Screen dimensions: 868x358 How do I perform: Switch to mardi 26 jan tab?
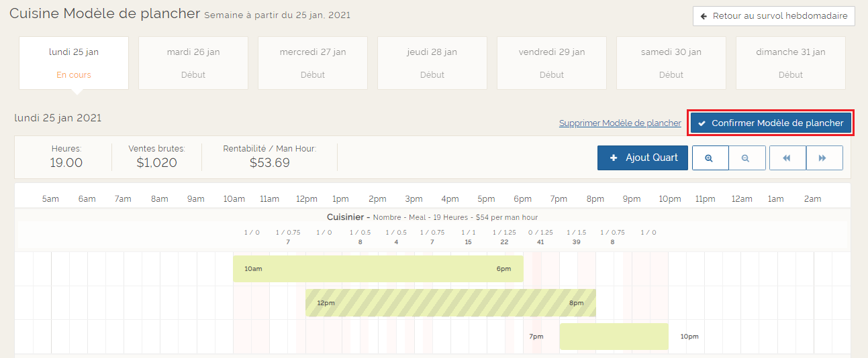coord(193,63)
